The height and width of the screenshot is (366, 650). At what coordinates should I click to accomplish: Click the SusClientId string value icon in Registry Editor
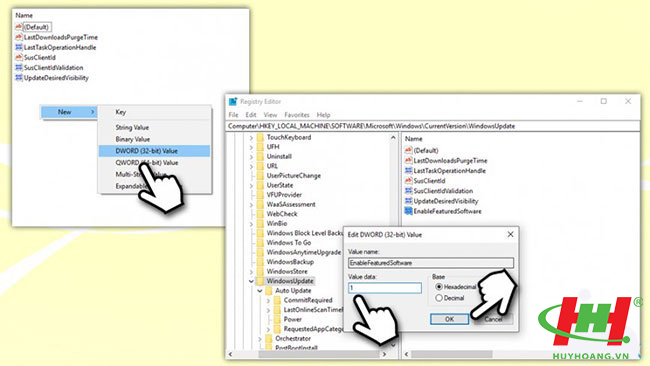click(x=408, y=181)
